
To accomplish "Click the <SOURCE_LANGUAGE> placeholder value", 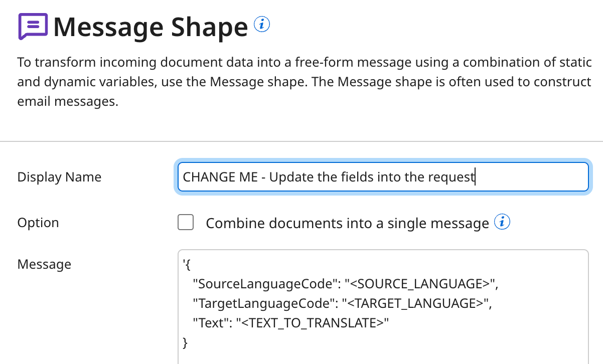I will [x=419, y=284].
